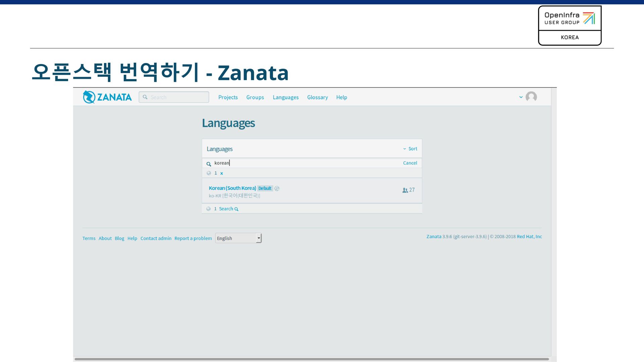
Task: Click the Red Hat, Inc link
Action: point(529,237)
